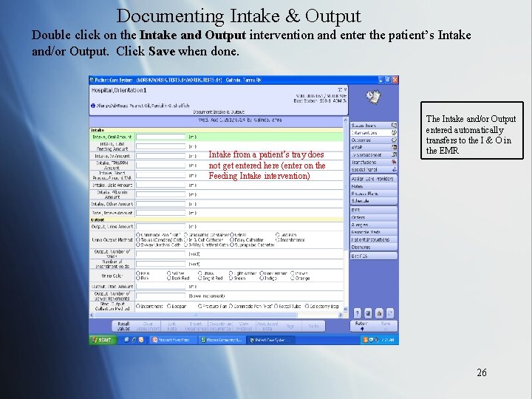Focus the Intake, Tube Feeding Amount field

click(161, 146)
